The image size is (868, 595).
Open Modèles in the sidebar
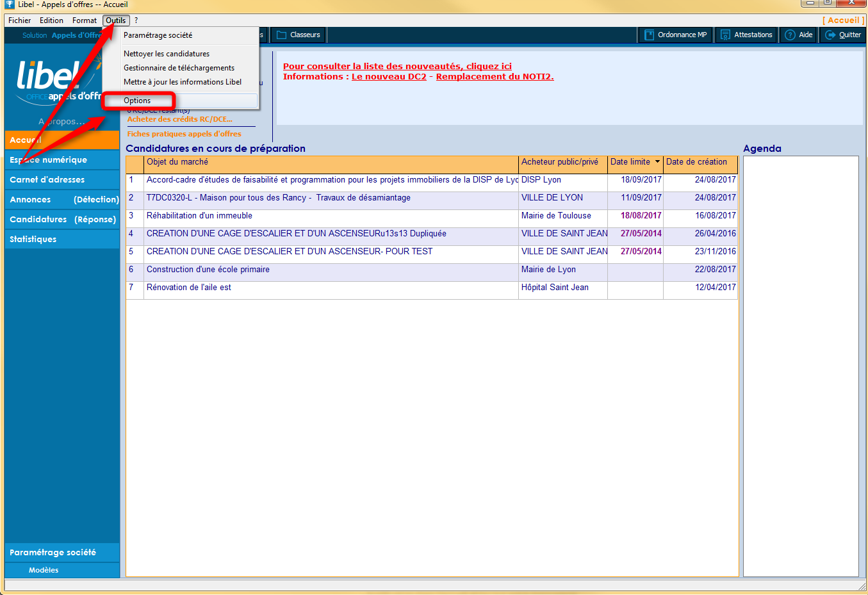(x=62, y=570)
